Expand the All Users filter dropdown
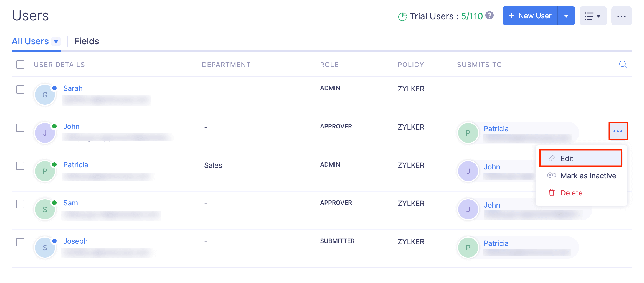 [56, 42]
